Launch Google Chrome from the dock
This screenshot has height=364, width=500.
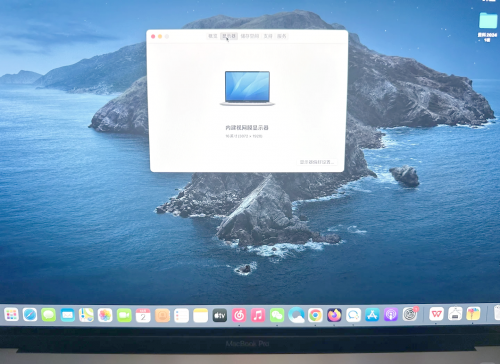315,315
